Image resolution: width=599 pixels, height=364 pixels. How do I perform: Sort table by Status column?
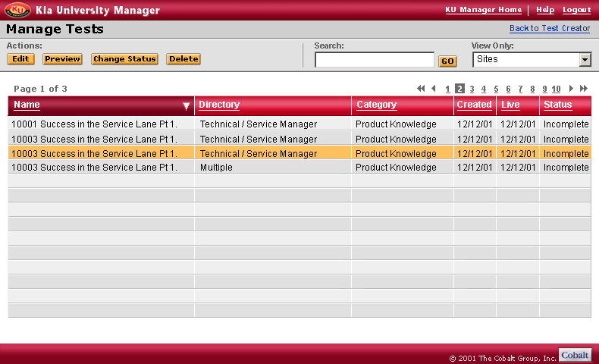557,105
